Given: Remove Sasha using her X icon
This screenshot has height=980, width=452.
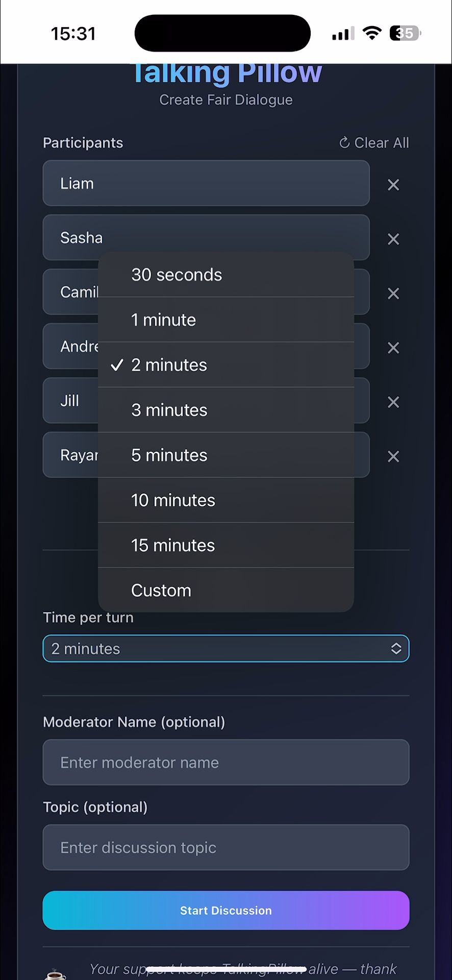Looking at the screenshot, I should pos(393,239).
